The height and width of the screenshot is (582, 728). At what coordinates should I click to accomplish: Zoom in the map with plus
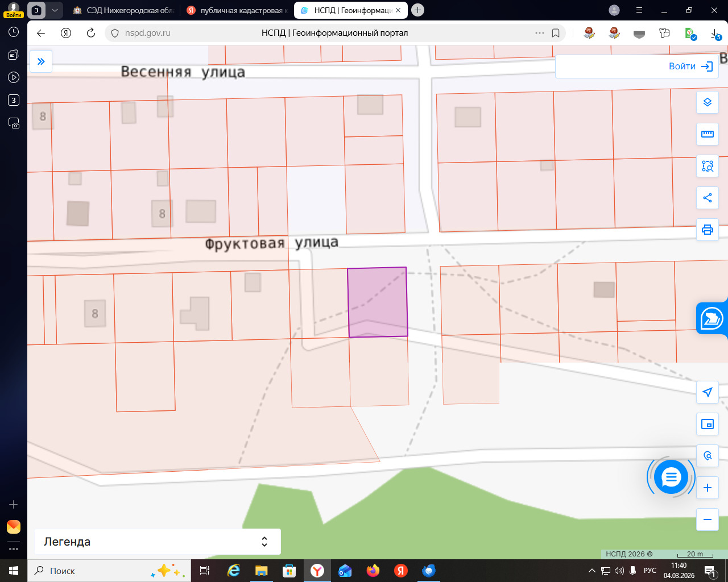click(x=708, y=488)
